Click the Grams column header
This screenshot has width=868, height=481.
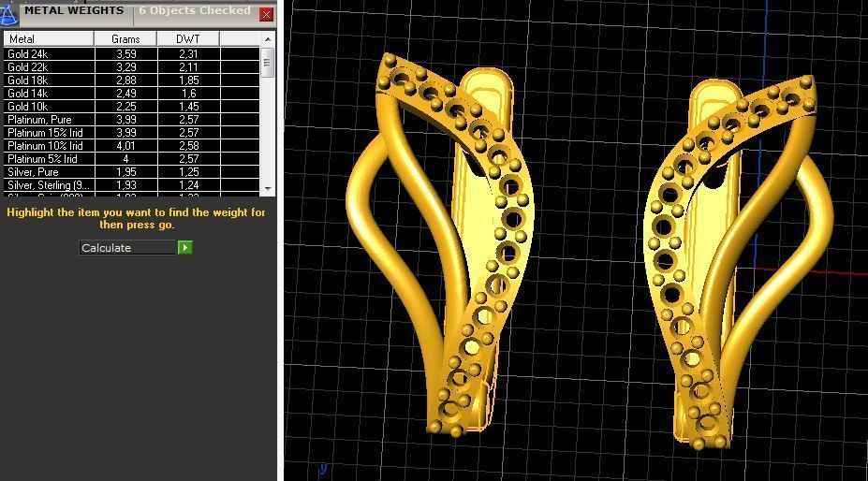[x=125, y=38]
